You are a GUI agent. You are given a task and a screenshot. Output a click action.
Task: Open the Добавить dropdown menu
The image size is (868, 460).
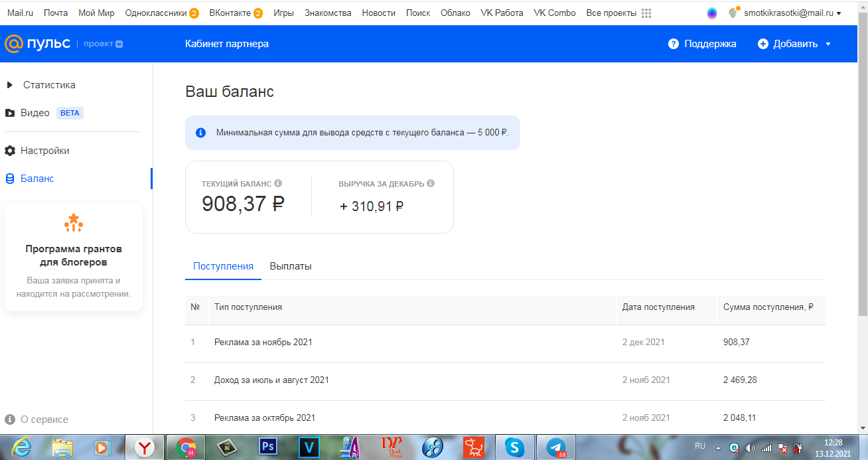coord(794,44)
